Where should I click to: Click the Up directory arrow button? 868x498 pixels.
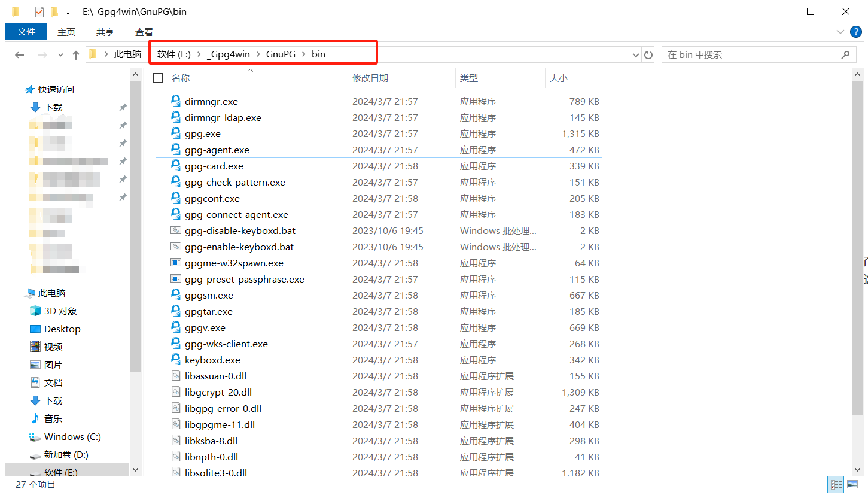[x=76, y=55]
